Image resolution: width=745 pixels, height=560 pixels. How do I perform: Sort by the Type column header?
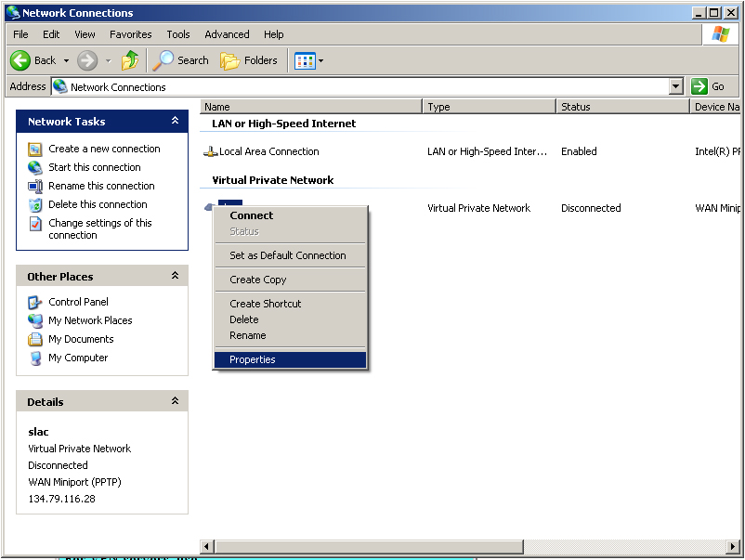tap(490, 107)
